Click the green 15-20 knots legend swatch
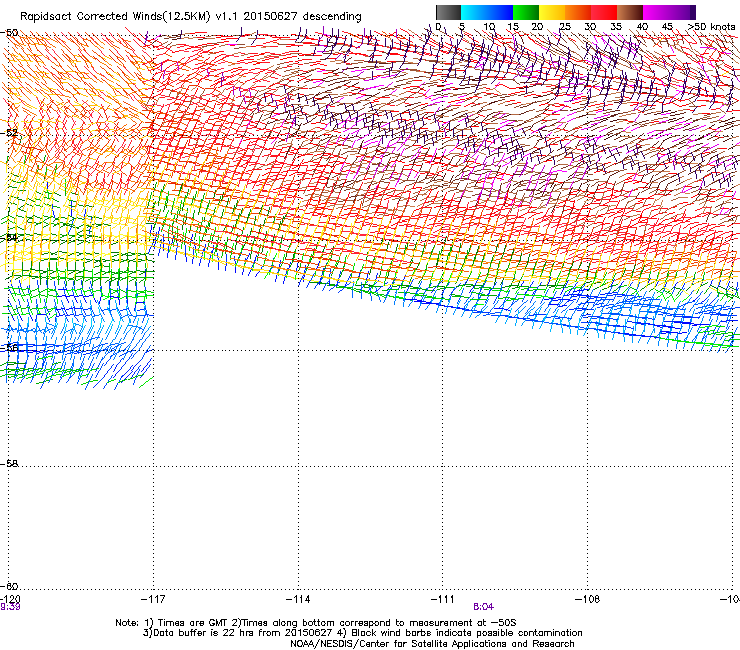The width and height of the screenshot is (740, 650). coord(526,12)
